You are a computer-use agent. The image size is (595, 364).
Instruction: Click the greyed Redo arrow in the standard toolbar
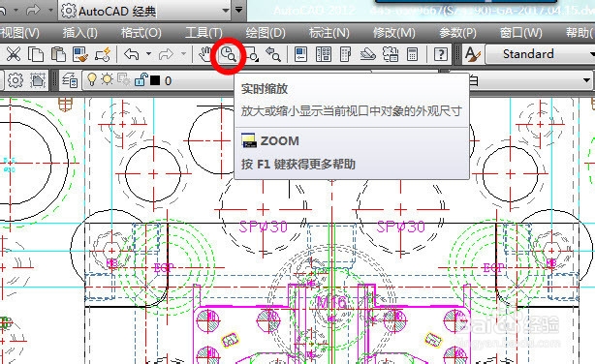pos(166,54)
